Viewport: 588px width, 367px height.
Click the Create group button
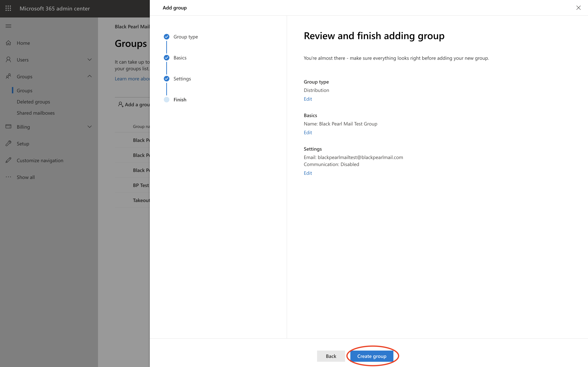point(372,356)
